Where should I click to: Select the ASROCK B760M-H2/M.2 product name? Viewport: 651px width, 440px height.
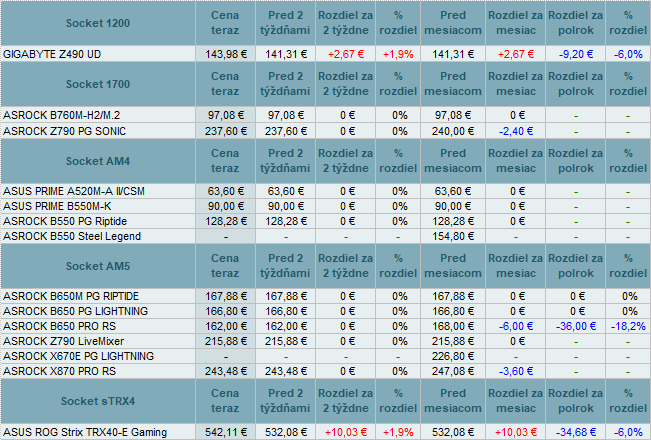[61, 115]
